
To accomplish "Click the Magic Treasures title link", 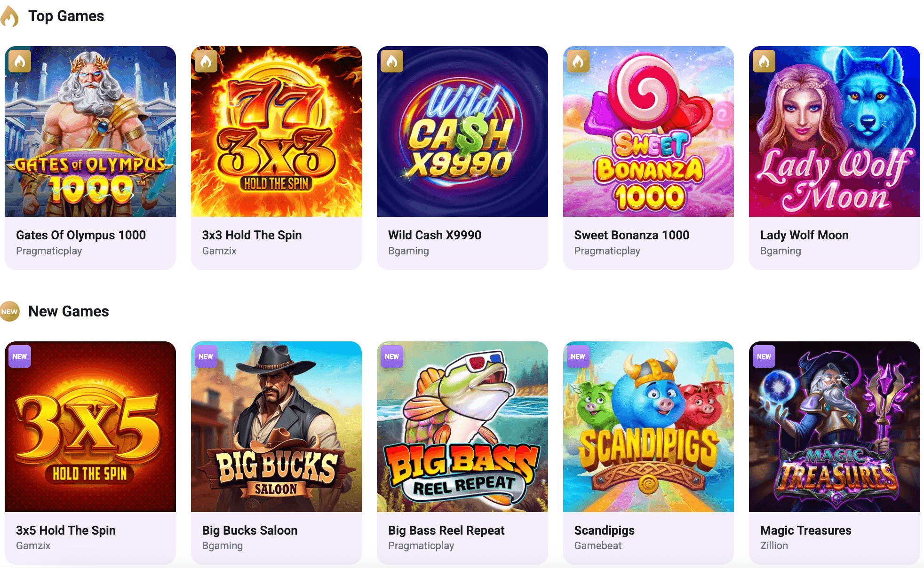I will click(x=805, y=530).
